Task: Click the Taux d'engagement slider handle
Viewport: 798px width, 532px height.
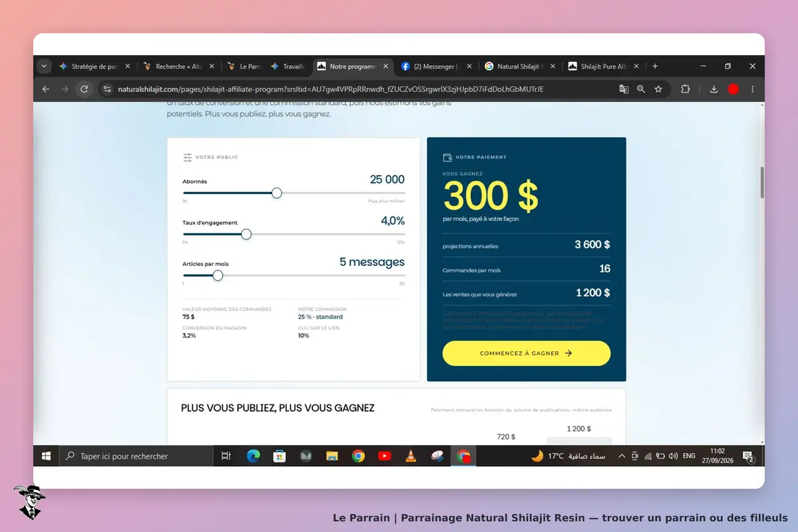Action: click(246, 234)
